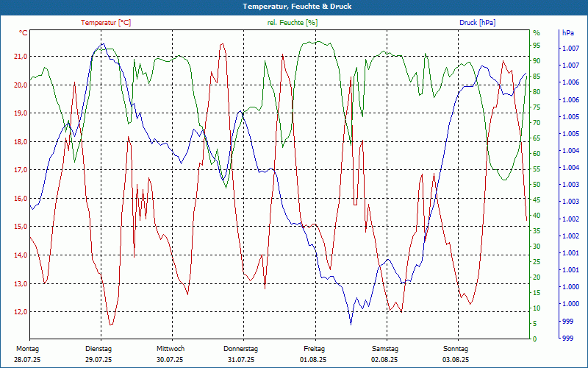Click the date "30.07.25"
Screen dimensions: 588x368
pos(170,360)
